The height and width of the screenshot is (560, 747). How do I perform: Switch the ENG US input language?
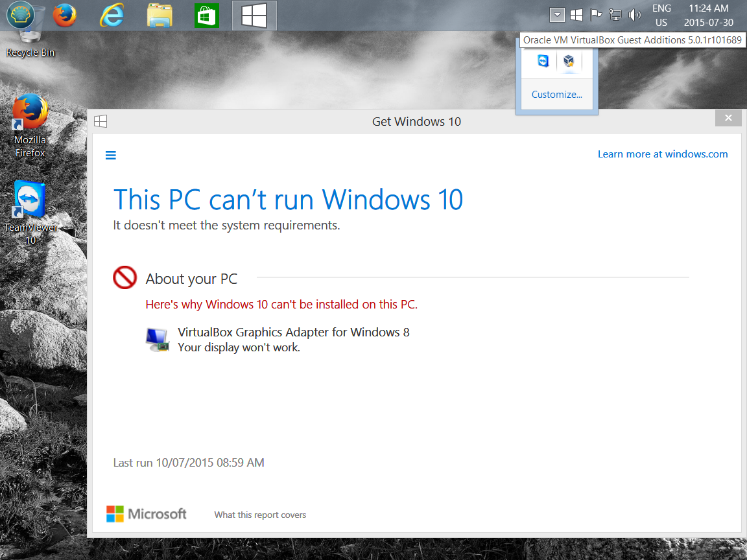[x=661, y=16]
